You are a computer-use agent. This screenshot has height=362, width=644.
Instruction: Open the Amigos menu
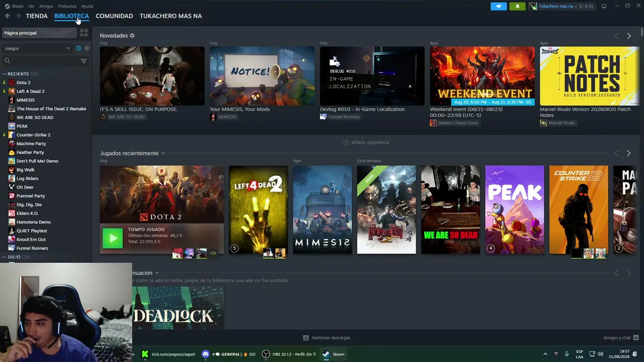(x=46, y=6)
